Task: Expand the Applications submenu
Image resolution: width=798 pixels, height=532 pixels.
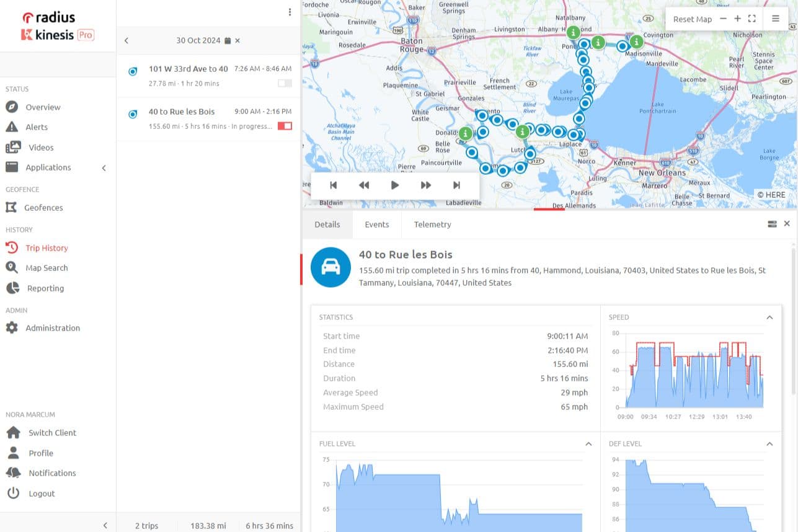Action: coord(104,167)
